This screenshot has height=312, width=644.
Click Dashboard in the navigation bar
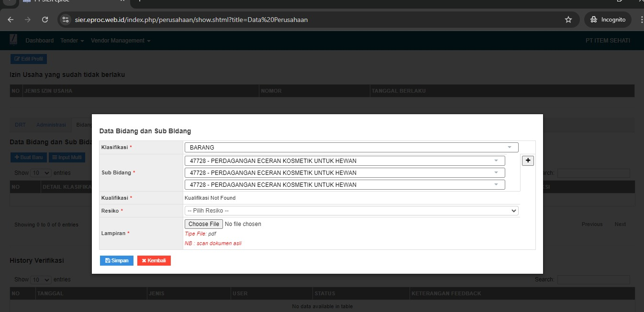pyautogui.click(x=40, y=41)
